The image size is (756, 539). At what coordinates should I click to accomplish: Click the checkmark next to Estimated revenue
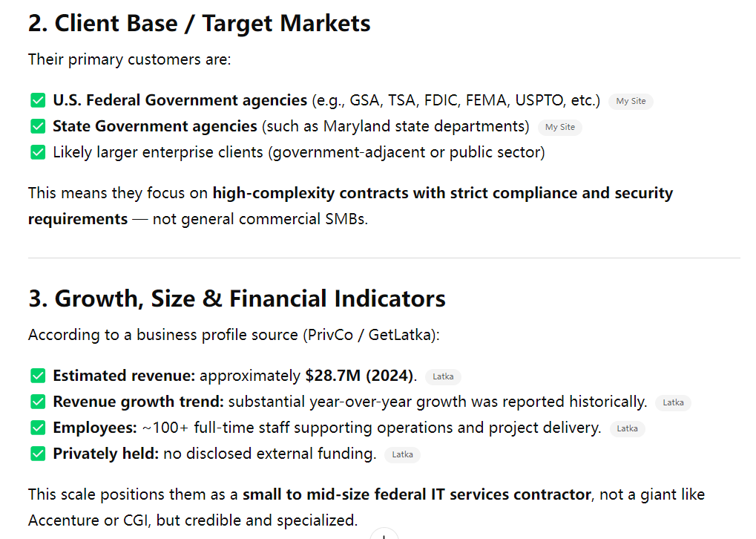click(38, 376)
